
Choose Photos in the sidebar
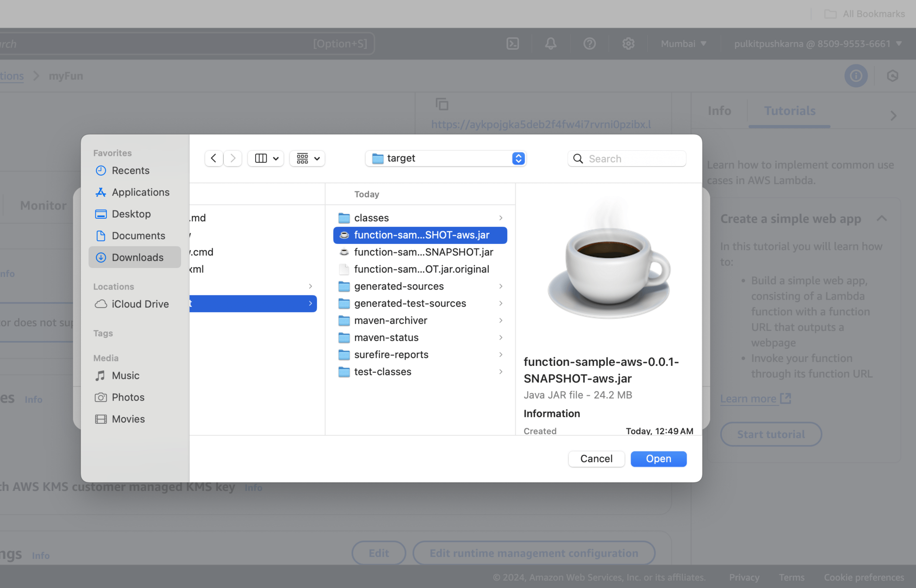pyautogui.click(x=128, y=397)
